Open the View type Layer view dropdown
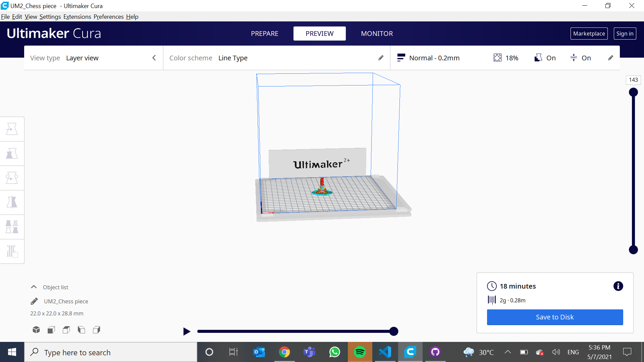The height and width of the screenshot is (362, 644). tap(93, 58)
